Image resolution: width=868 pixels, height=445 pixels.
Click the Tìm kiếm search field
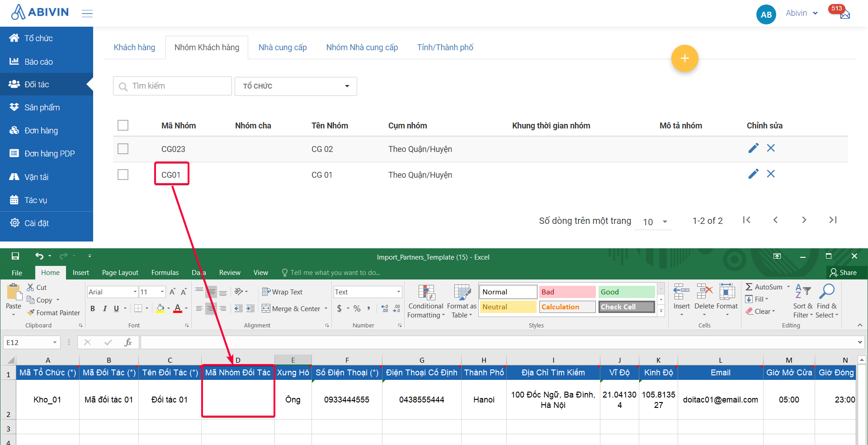(172, 86)
